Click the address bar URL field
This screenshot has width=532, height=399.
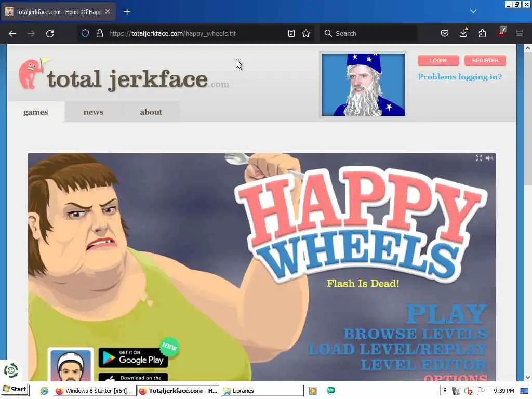coord(197,33)
